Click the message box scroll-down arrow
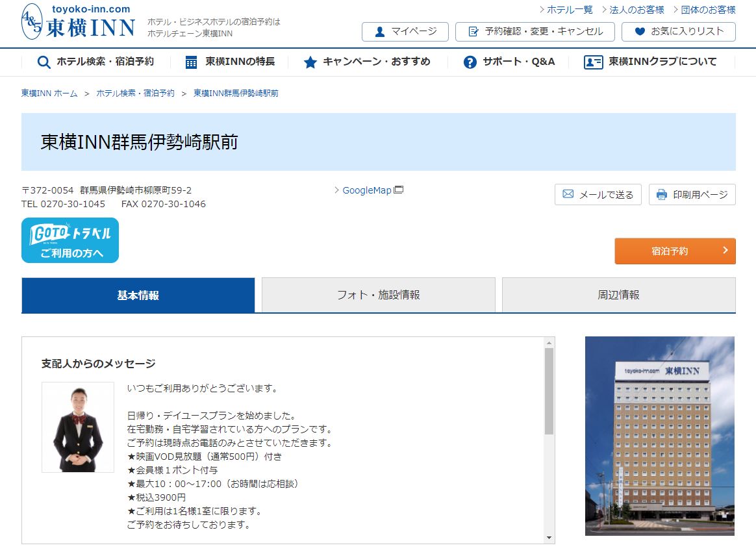 coord(549,538)
